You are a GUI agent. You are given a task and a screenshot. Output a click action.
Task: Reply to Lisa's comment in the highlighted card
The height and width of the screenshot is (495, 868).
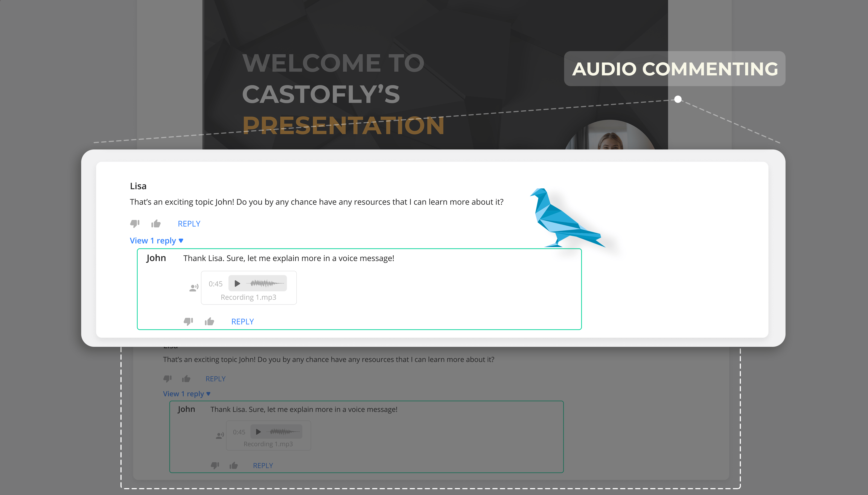[x=189, y=224]
